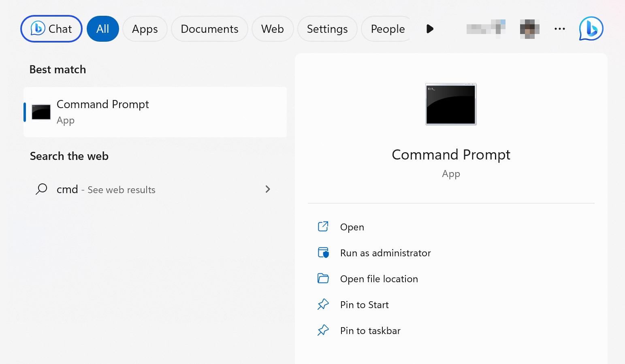Viewport: 625px width, 364px height.
Task: Choose Pin to Start
Action: pyautogui.click(x=451, y=304)
